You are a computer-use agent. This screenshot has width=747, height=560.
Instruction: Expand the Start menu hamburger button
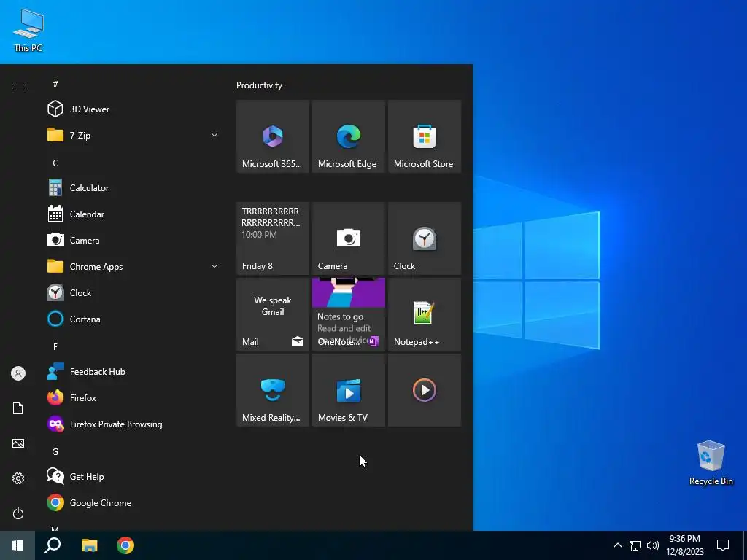click(x=18, y=85)
